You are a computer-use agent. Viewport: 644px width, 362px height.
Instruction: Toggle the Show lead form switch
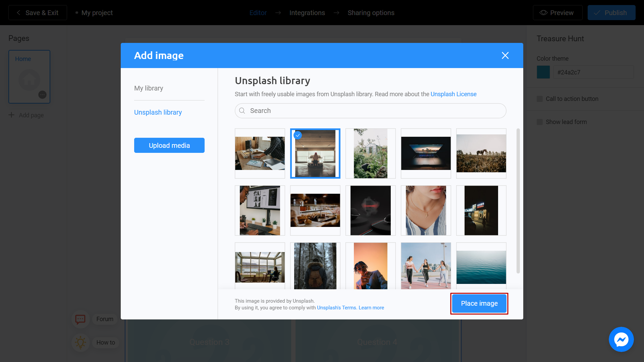click(x=540, y=122)
